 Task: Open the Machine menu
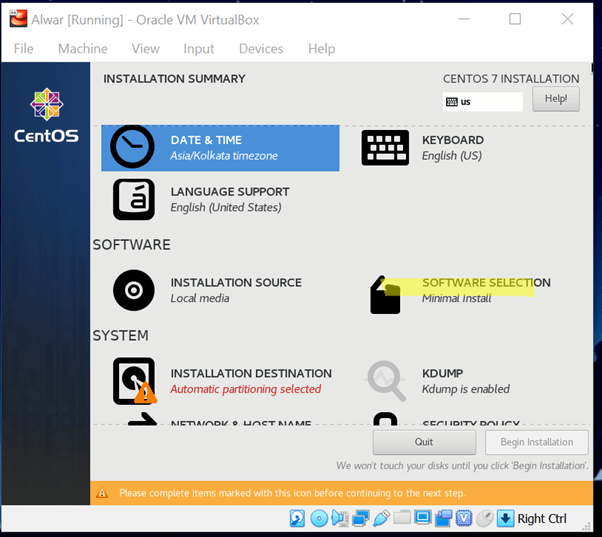coord(82,48)
